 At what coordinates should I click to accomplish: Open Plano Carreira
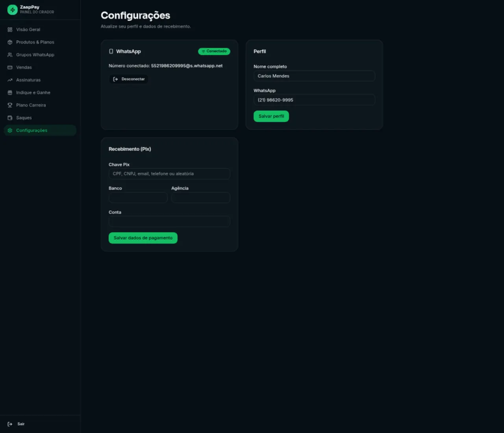(40, 105)
